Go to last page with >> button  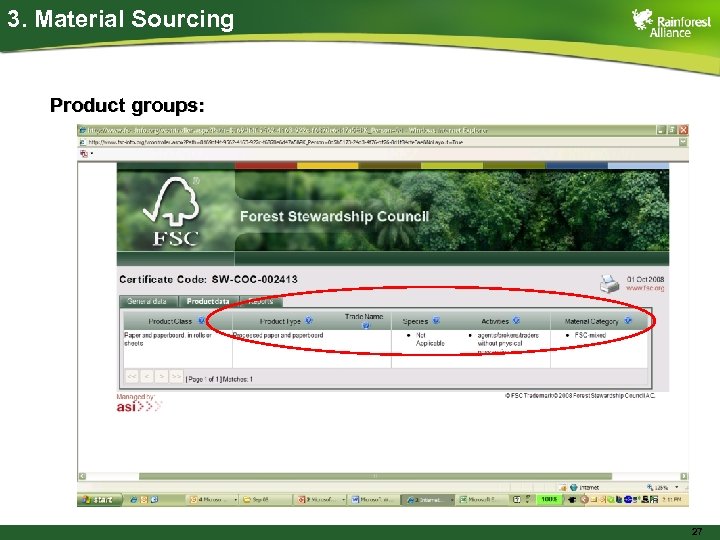(176, 377)
